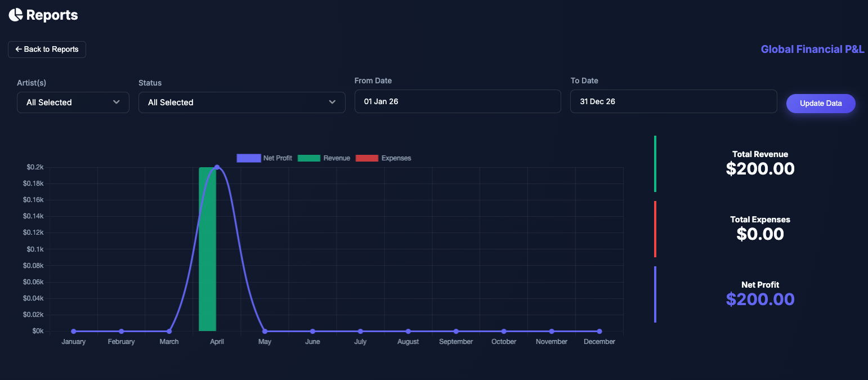The height and width of the screenshot is (380, 868).
Task: Select the September net profit data point
Action: click(x=456, y=331)
